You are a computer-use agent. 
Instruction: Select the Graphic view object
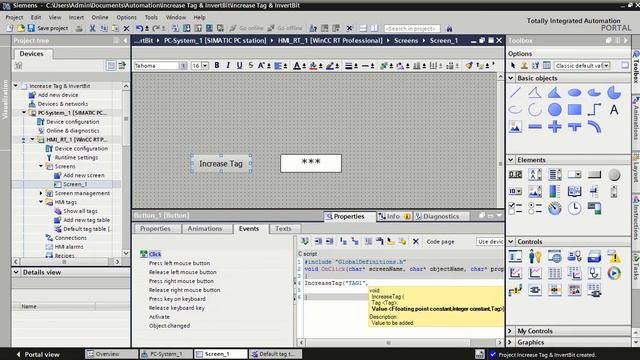[515, 127]
